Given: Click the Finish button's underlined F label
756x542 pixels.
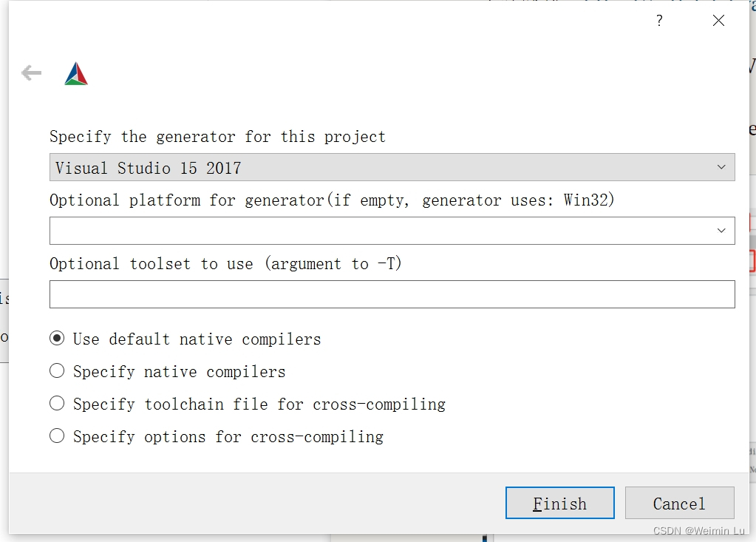Looking at the screenshot, I should click(539, 503).
